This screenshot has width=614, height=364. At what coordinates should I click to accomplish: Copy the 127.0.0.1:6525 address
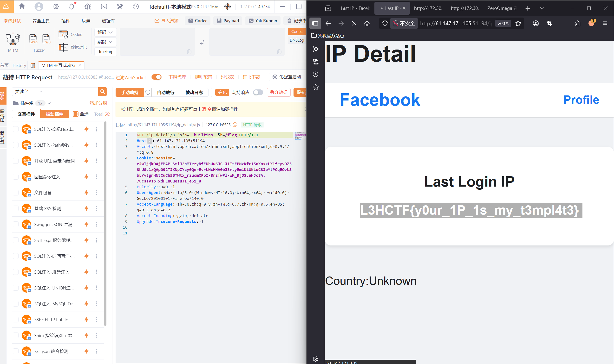(x=235, y=125)
